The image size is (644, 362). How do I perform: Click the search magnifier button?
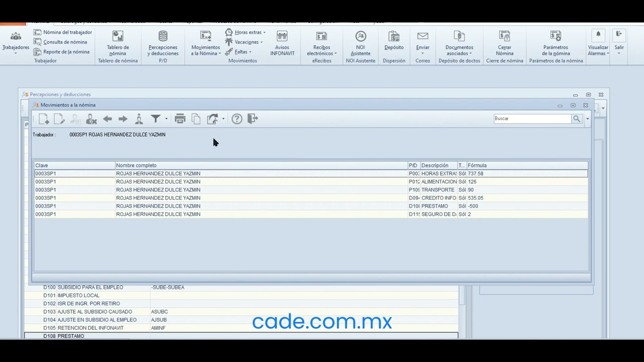pos(577,119)
